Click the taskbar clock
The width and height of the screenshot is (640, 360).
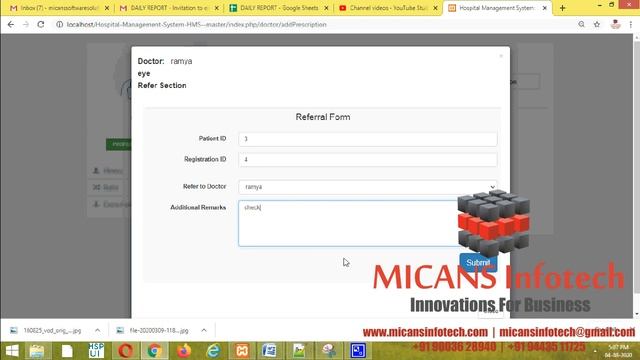click(618, 351)
